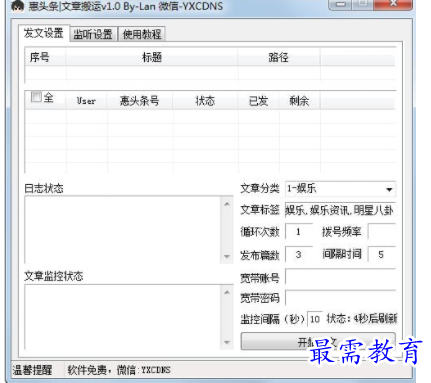
Task: Open the 使用教程 tab
Action: pos(142,34)
